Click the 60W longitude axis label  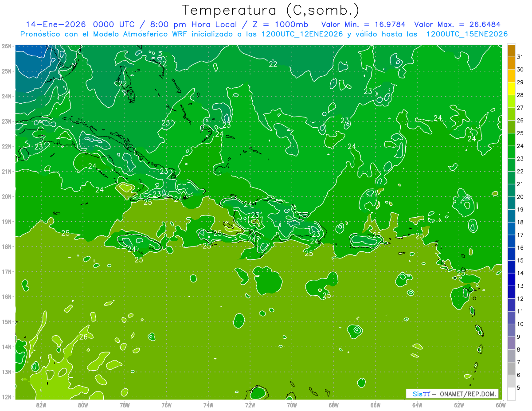501,405
